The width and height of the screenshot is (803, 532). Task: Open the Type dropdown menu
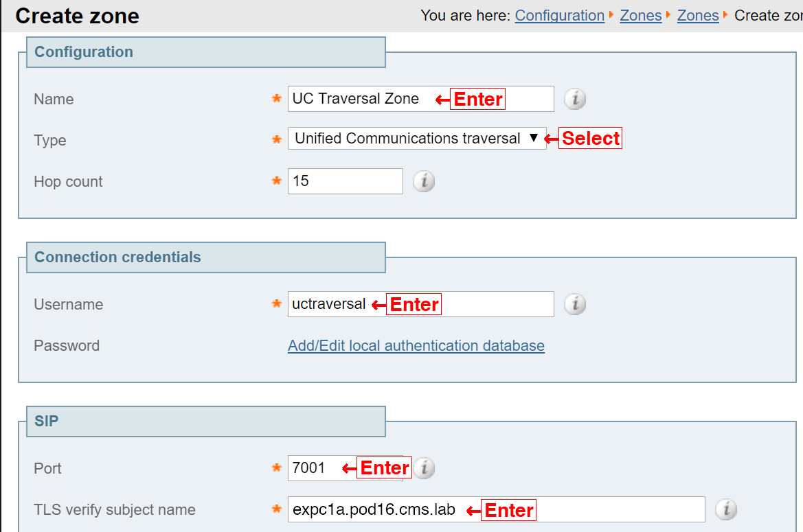[x=417, y=138]
